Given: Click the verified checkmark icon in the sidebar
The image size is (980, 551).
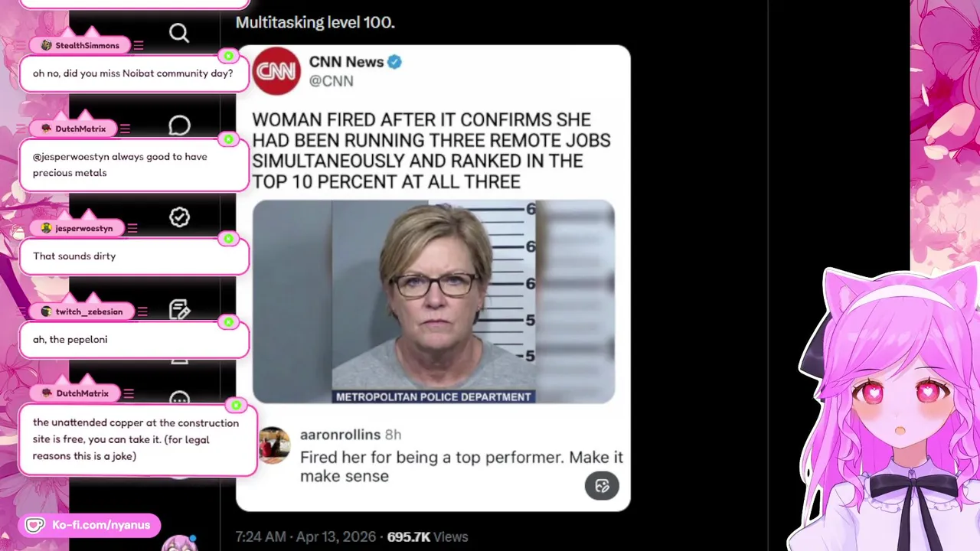Looking at the screenshot, I should (179, 218).
